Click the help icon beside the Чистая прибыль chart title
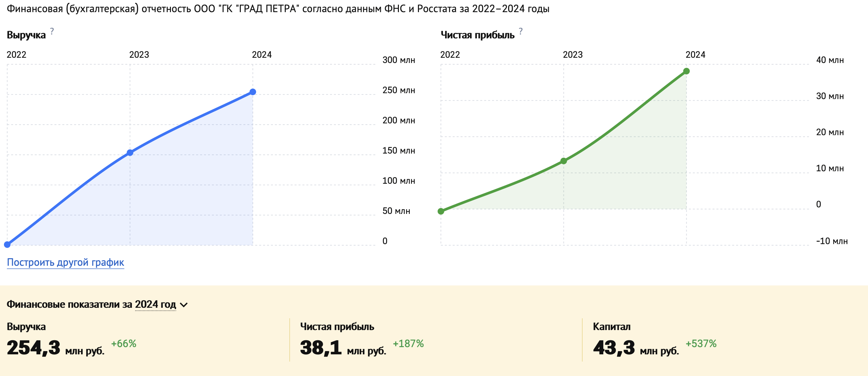 click(521, 31)
